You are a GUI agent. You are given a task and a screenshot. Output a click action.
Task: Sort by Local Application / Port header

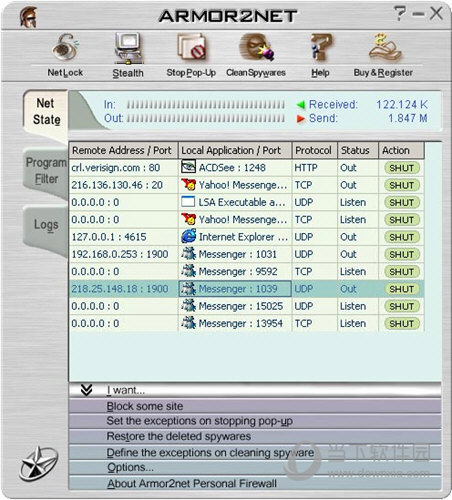[235, 150]
